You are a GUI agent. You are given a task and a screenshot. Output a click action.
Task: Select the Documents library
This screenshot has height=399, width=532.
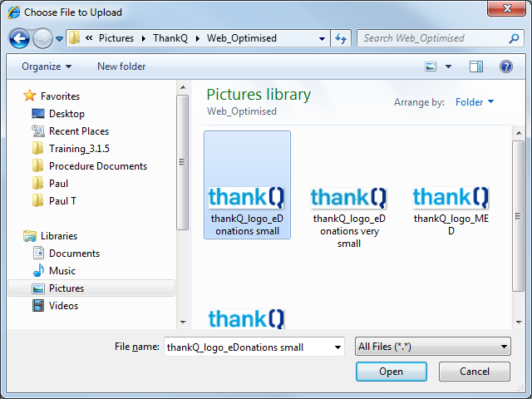click(x=74, y=254)
